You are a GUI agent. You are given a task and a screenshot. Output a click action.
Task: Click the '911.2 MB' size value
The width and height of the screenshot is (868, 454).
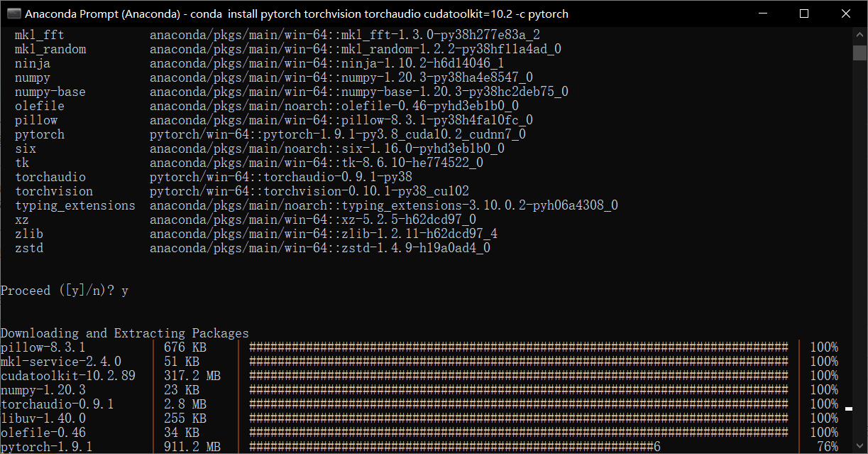192,447
